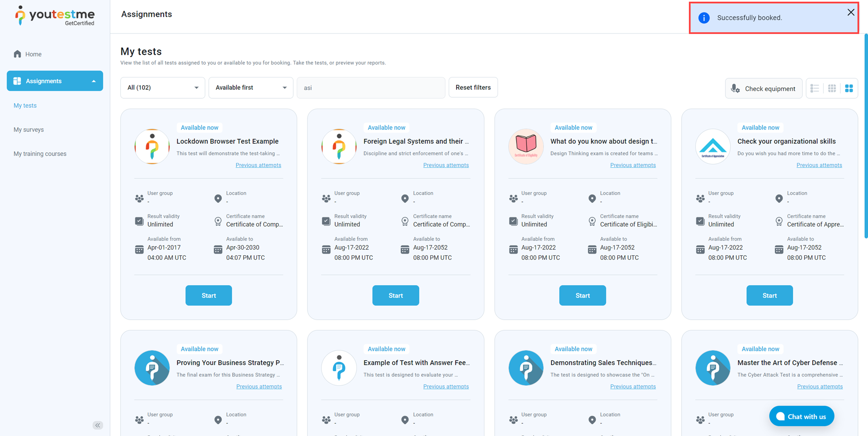Switch to list view layout
The image size is (868, 436).
pyautogui.click(x=815, y=88)
